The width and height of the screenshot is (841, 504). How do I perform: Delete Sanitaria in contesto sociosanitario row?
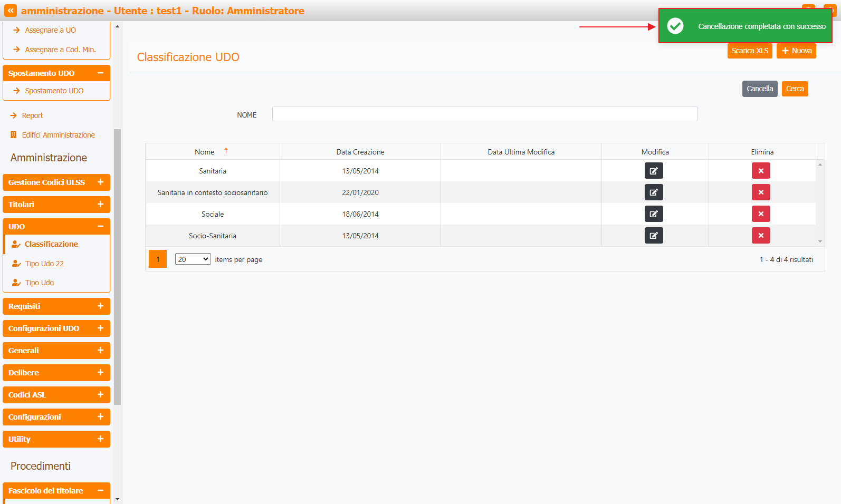coord(760,192)
